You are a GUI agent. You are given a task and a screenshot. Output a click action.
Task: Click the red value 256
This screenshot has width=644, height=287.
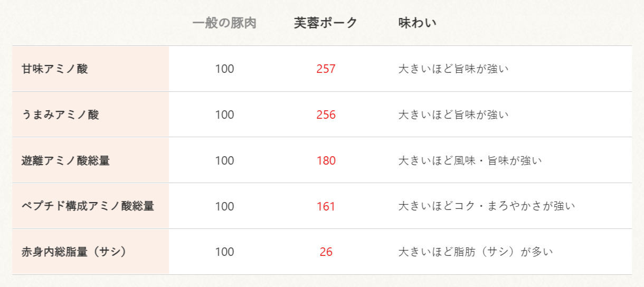(326, 114)
